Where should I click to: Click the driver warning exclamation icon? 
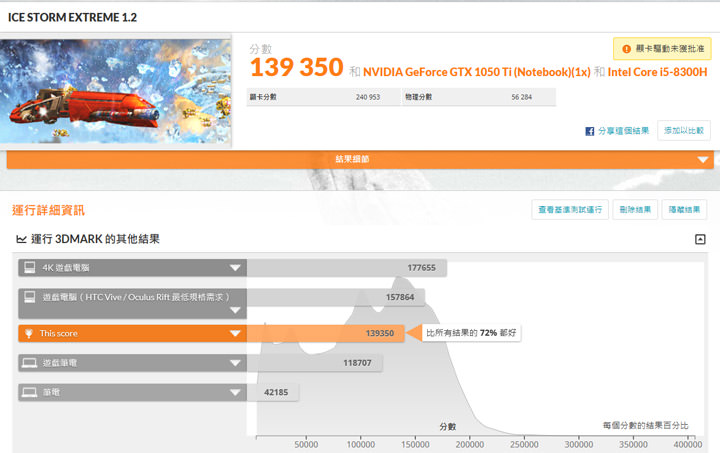coord(627,48)
